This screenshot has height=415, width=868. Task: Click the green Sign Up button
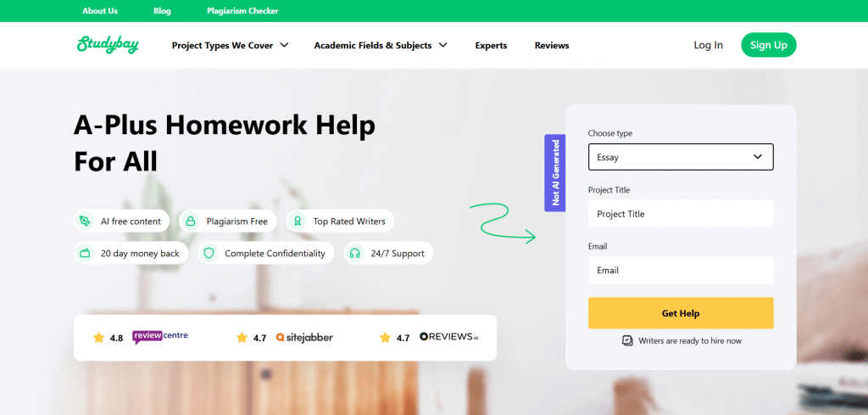pos(768,45)
